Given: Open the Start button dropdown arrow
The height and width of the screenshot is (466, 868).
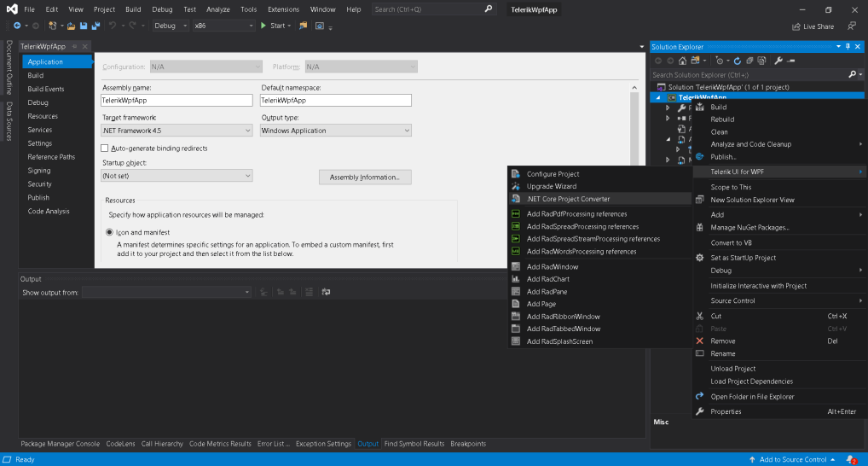Looking at the screenshot, I should 289,26.
